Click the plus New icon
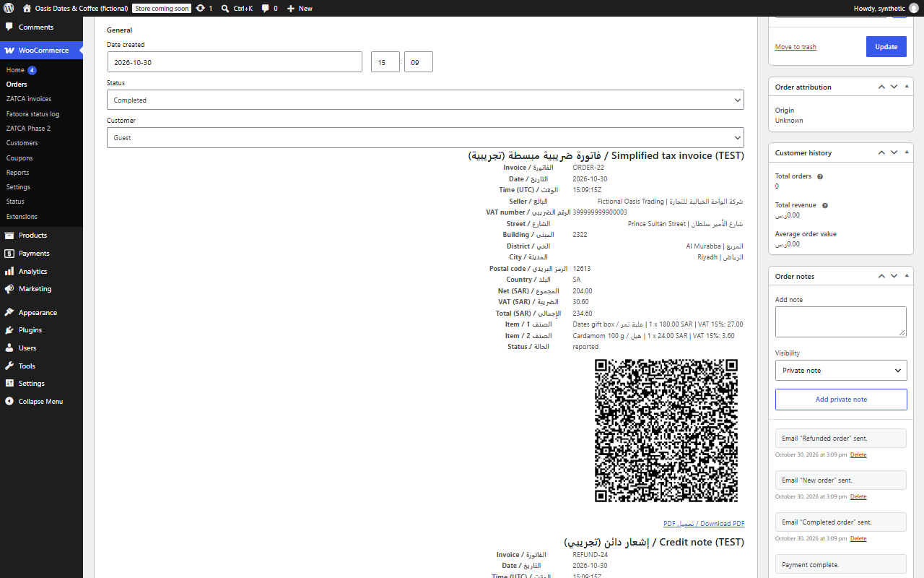Viewport: 924px width, 578px height. click(290, 8)
